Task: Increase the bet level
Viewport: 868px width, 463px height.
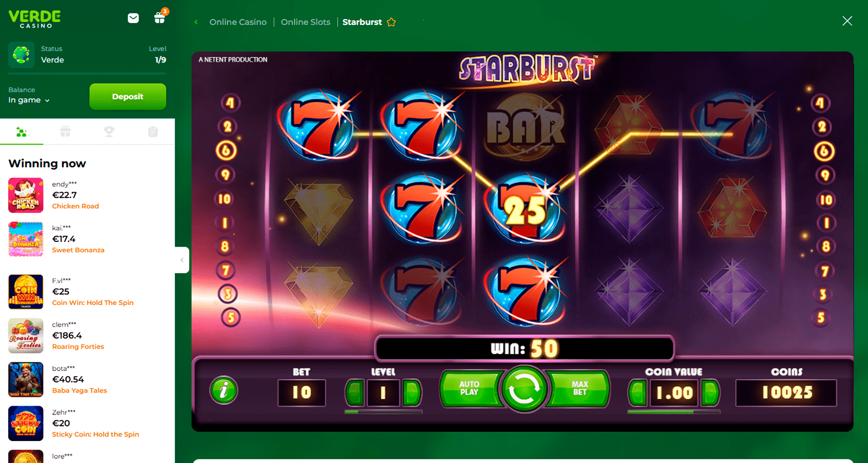Action: pyautogui.click(x=411, y=393)
